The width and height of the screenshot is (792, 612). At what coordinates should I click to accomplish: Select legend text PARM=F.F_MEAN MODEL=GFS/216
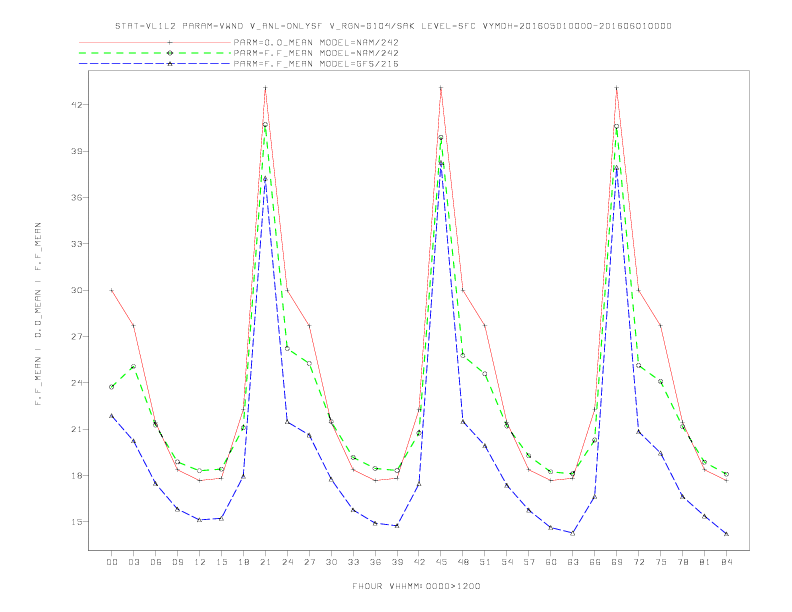tap(316, 64)
